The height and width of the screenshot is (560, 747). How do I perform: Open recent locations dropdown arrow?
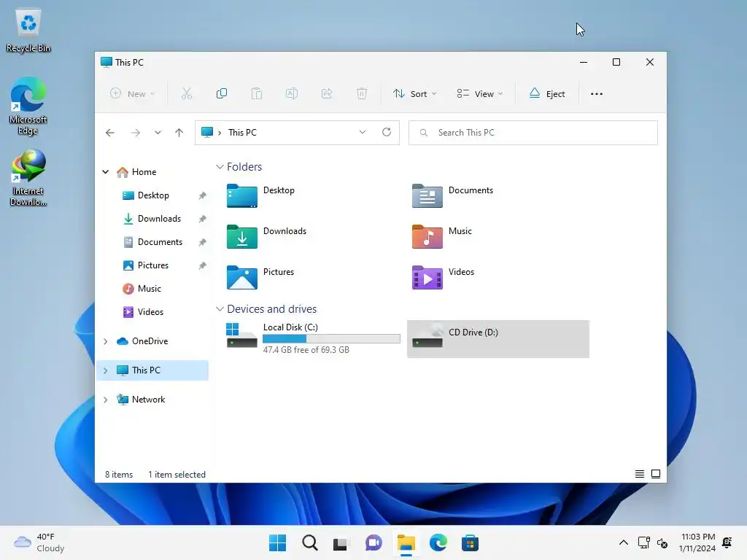158,133
